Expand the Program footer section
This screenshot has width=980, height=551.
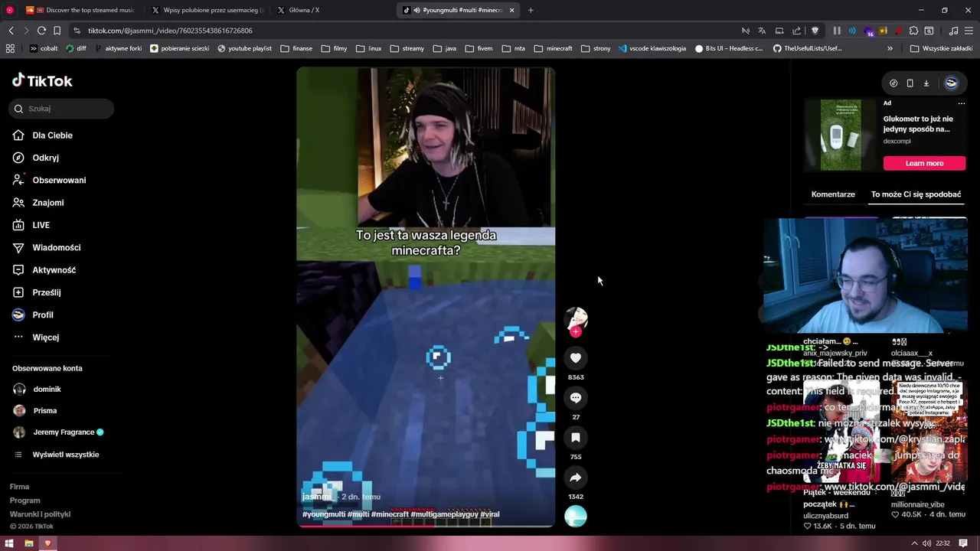[x=24, y=500]
